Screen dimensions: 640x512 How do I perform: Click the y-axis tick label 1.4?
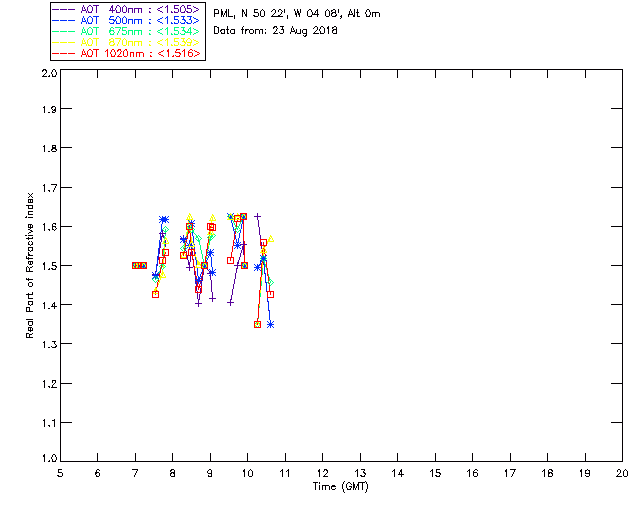(49, 305)
